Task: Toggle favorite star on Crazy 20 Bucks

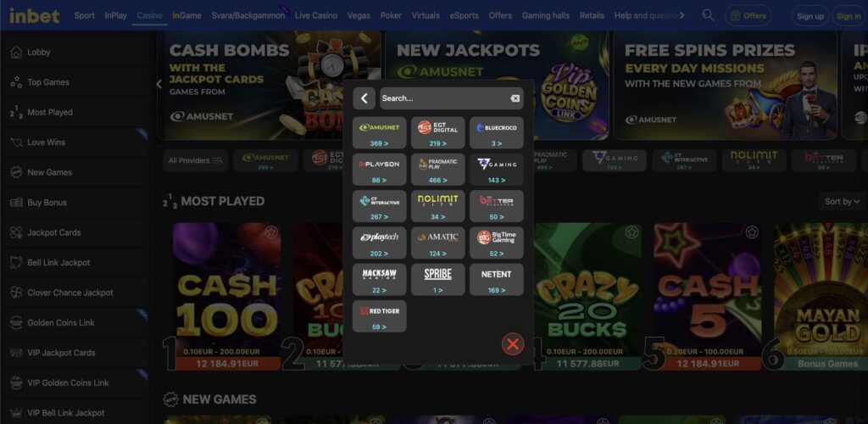Action: coord(632,232)
